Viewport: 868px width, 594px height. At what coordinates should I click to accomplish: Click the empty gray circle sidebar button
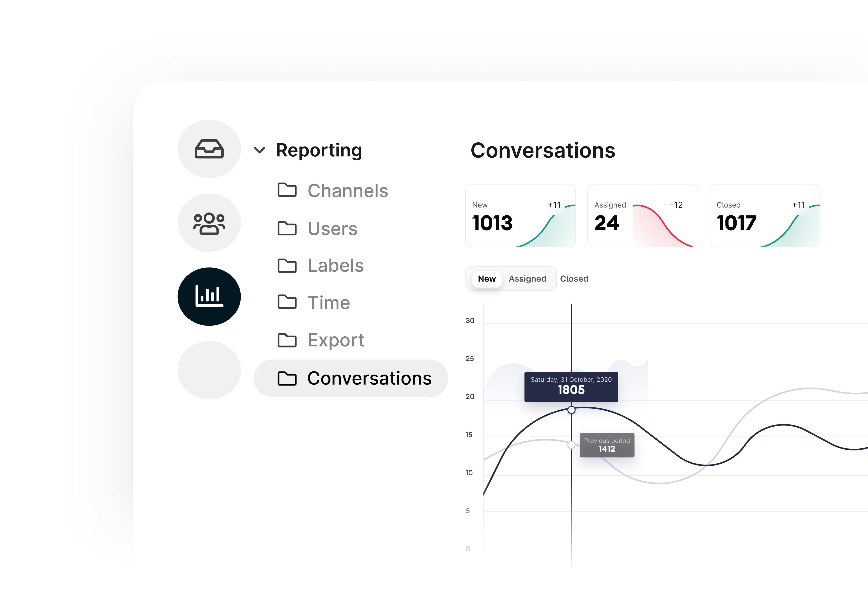tap(209, 370)
